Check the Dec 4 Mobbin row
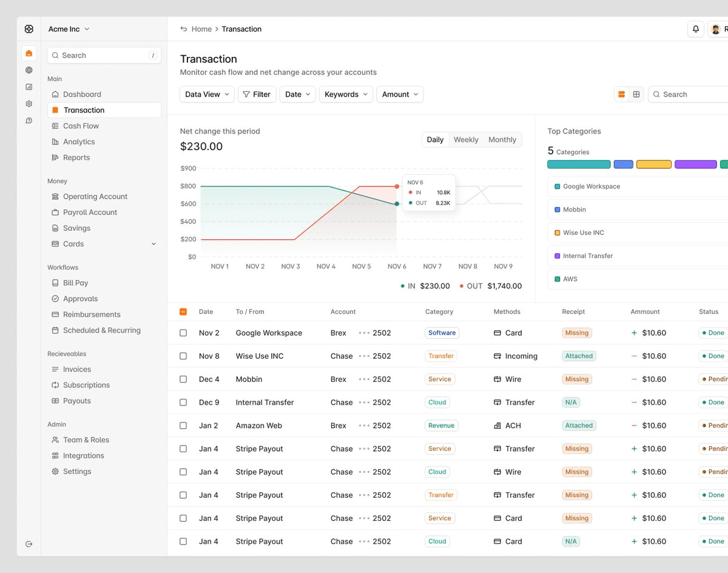This screenshot has height=573, width=728. pyautogui.click(x=183, y=379)
